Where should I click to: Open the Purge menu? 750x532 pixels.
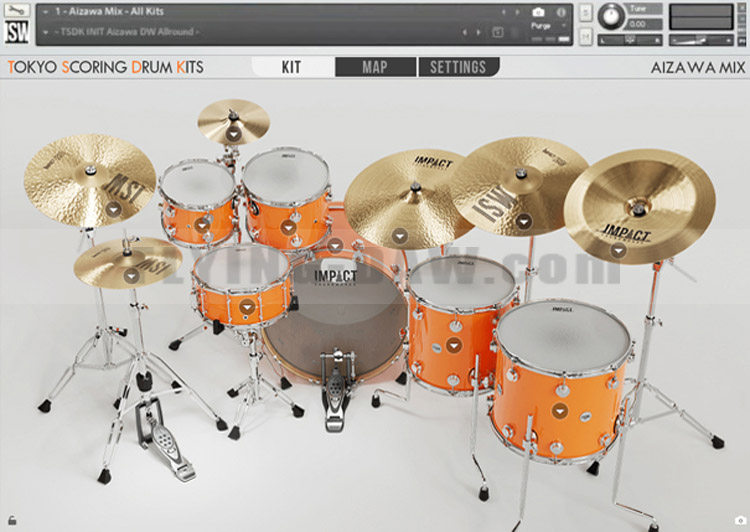(x=542, y=26)
